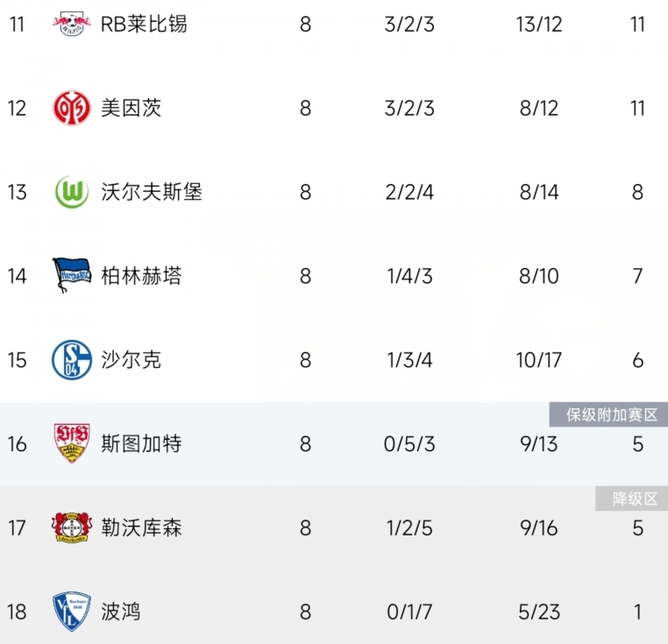Open team page for 美因茨

pos(131,108)
